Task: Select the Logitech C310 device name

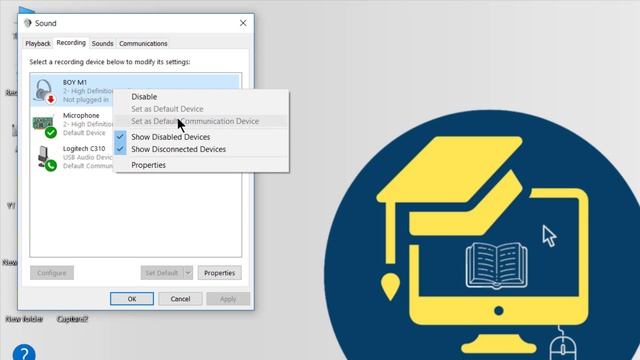Action: [x=84, y=149]
